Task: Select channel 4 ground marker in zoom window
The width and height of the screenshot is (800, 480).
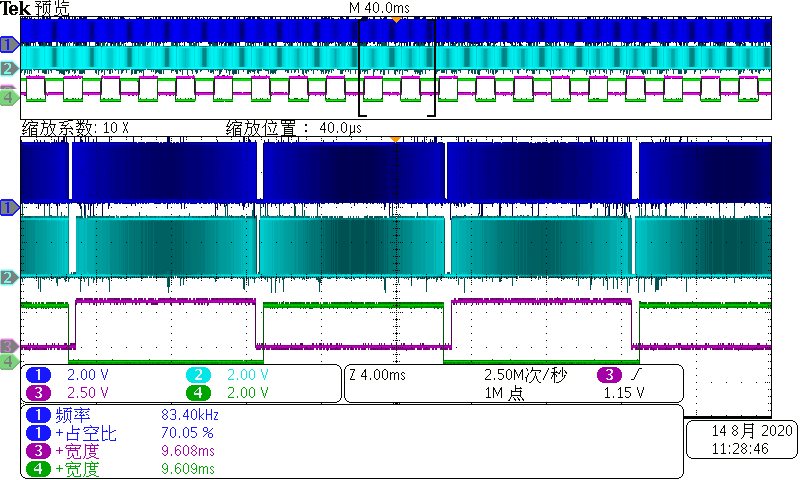Action: pyautogui.click(x=9, y=362)
